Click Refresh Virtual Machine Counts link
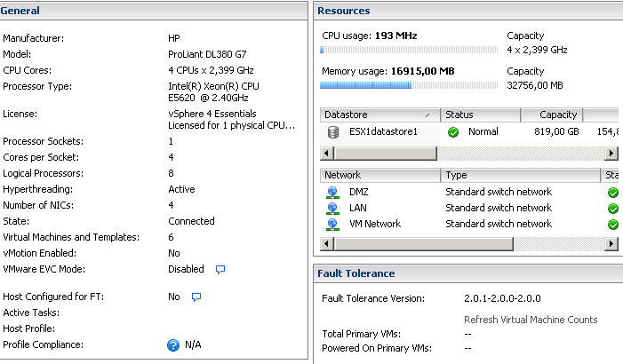 pyautogui.click(x=531, y=320)
